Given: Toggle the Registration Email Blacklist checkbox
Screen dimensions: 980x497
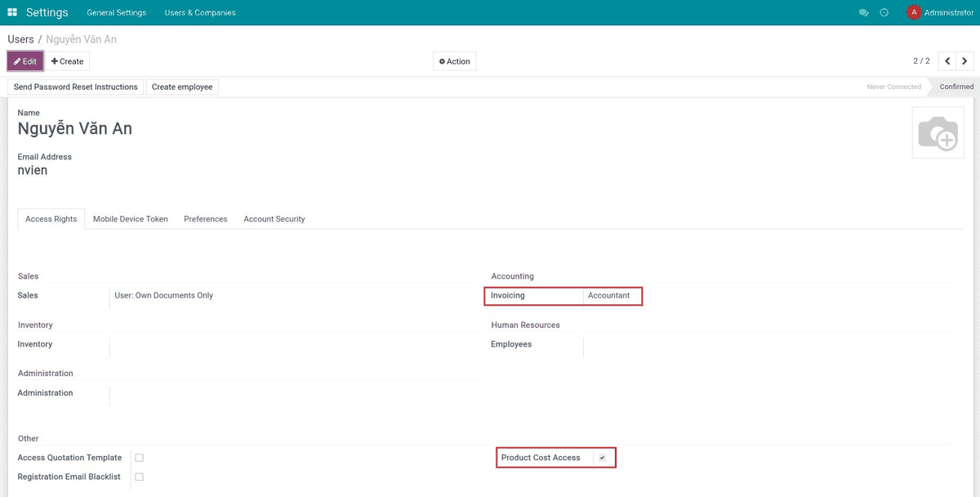Looking at the screenshot, I should (140, 477).
